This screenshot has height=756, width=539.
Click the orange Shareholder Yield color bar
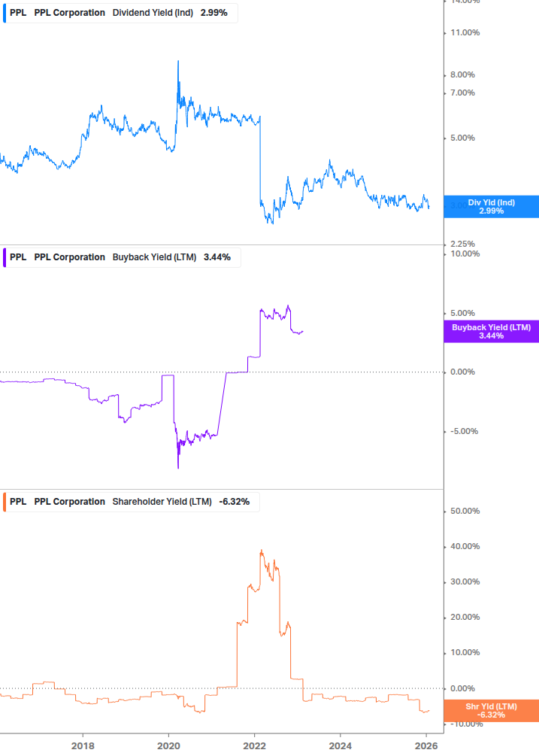[5, 502]
